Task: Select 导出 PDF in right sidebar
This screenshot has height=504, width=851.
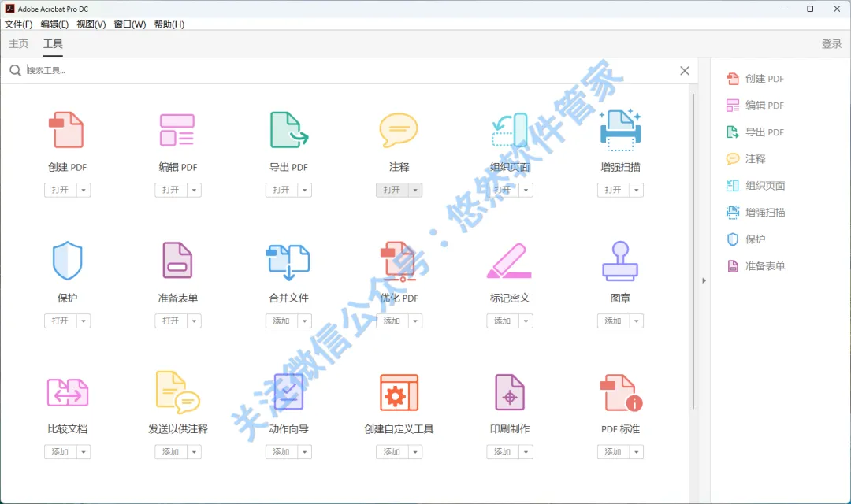Action: [755, 132]
